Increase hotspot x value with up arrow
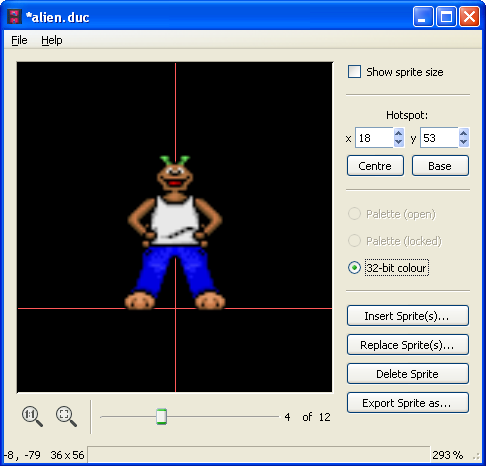 [x=399, y=133]
